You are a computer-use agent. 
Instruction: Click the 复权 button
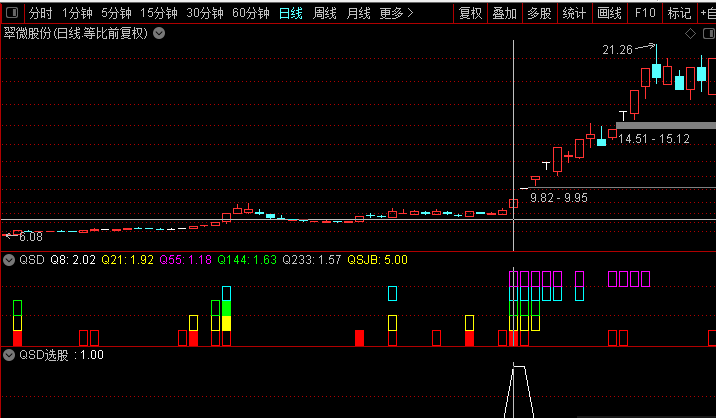click(x=470, y=13)
